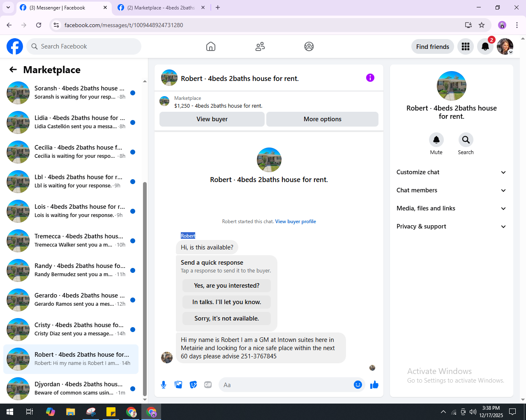The width and height of the screenshot is (526, 420).
Task: Open the emoji picker smiley
Action: click(358, 385)
